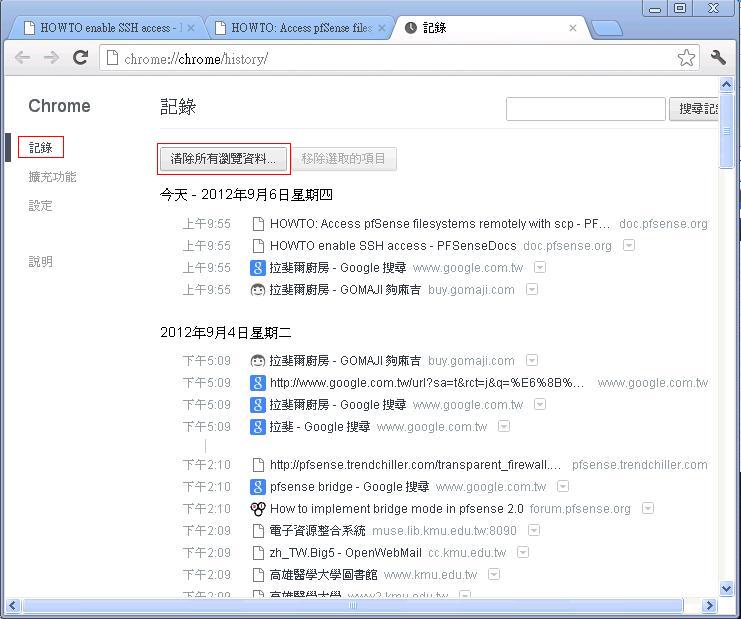Reload the history page

80,58
